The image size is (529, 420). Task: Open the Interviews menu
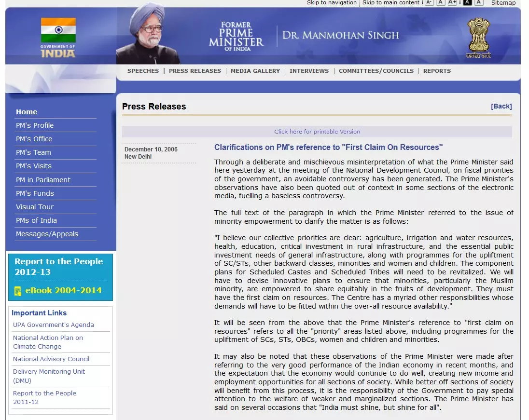(309, 71)
